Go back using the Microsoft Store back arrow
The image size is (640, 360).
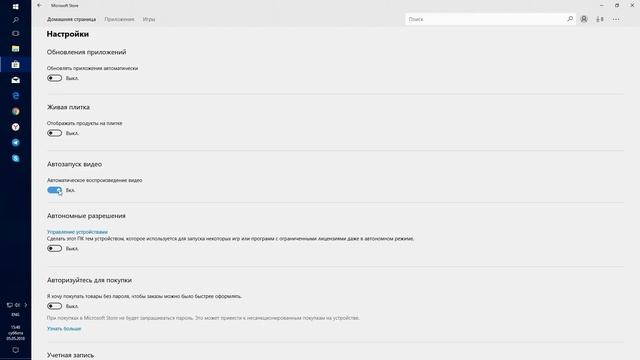[39, 5]
